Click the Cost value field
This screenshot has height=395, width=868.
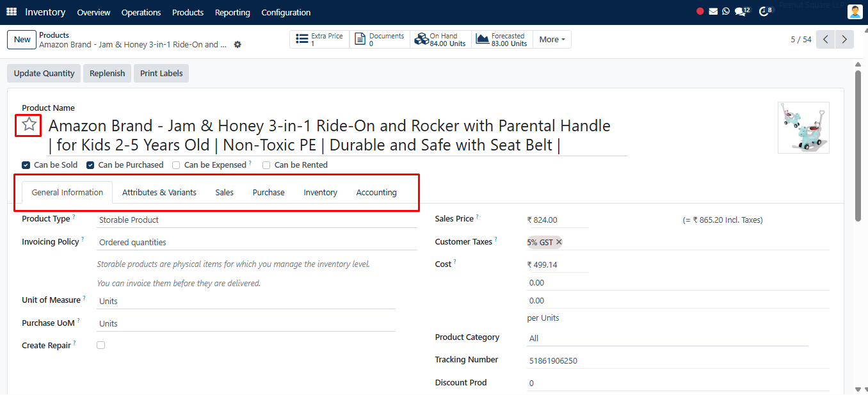pyautogui.click(x=558, y=264)
